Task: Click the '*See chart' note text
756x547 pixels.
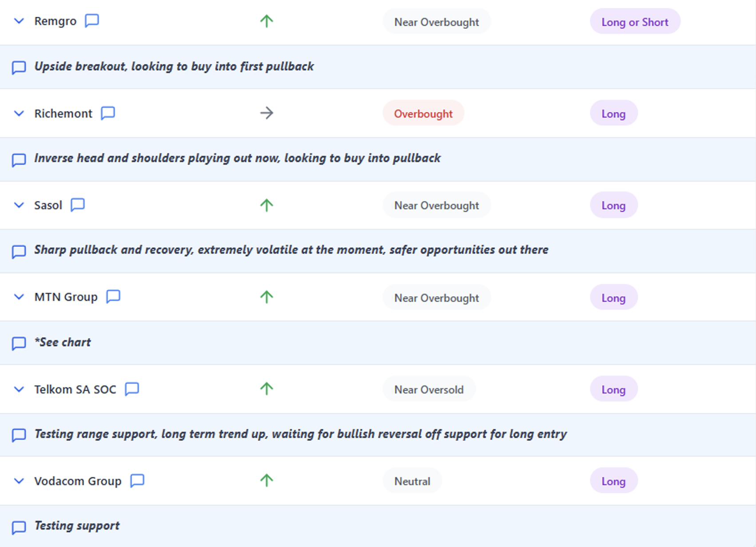Action: pyautogui.click(x=63, y=342)
